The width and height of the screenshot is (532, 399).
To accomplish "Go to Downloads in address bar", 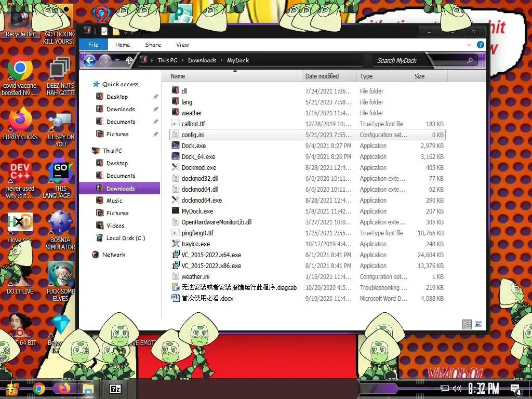I will click(x=202, y=60).
